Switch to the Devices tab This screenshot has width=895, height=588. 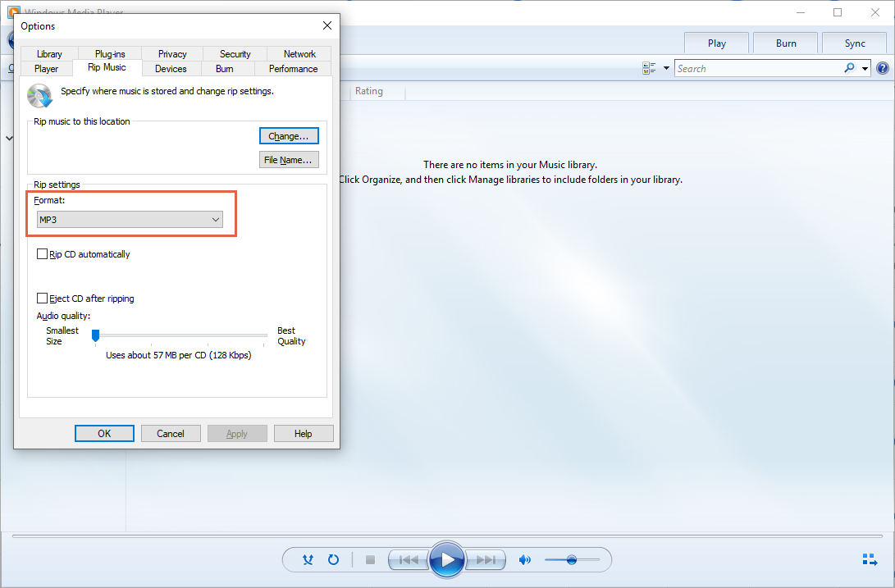click(x=171, y=69)
